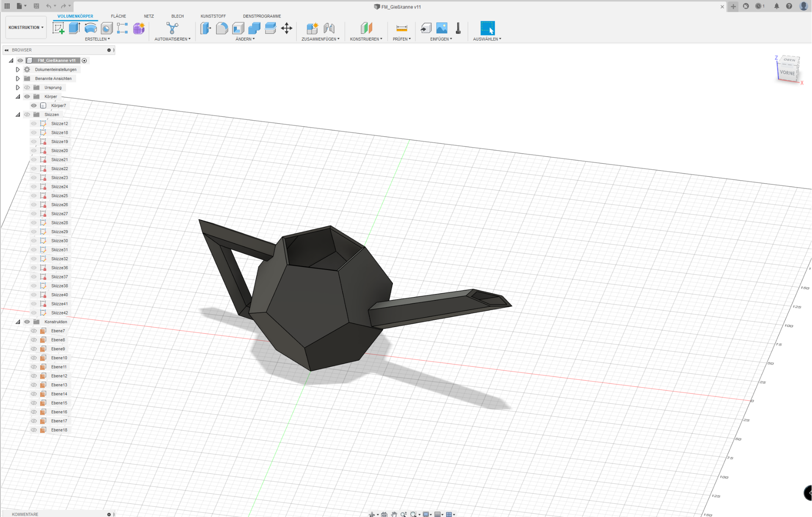Collapse the Skizzen folder
This screenshot has height=517, width=812.
pos(18,115)
